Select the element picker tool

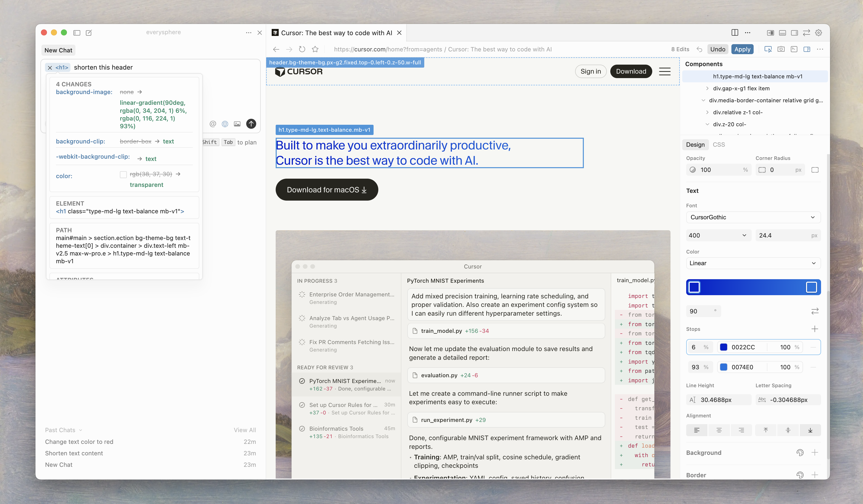pos(768,49)
